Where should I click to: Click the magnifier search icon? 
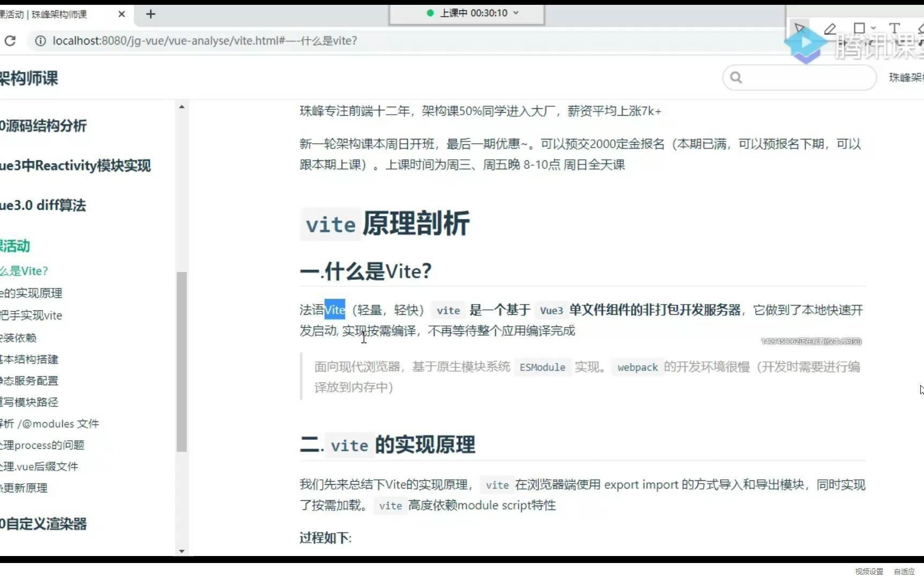[736, 78]
